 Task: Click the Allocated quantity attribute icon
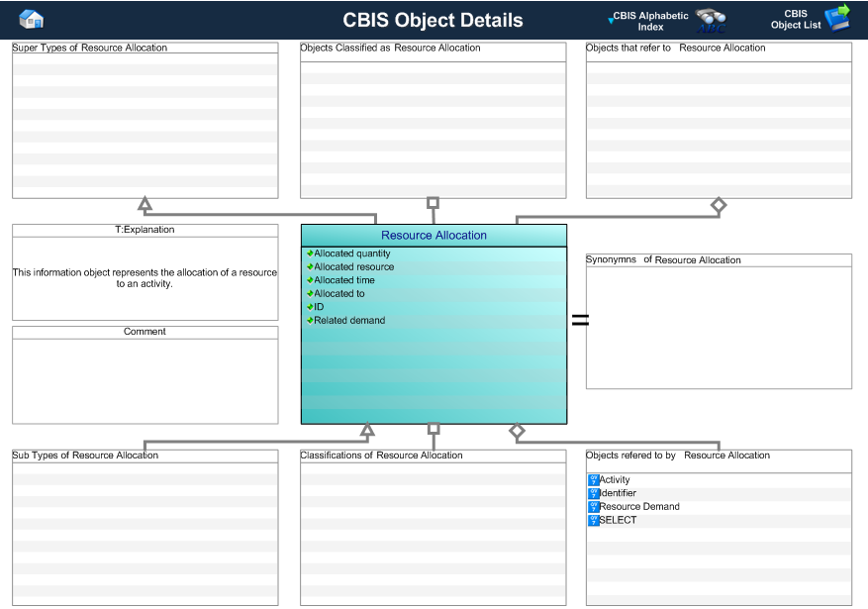[x=310, y=254]
